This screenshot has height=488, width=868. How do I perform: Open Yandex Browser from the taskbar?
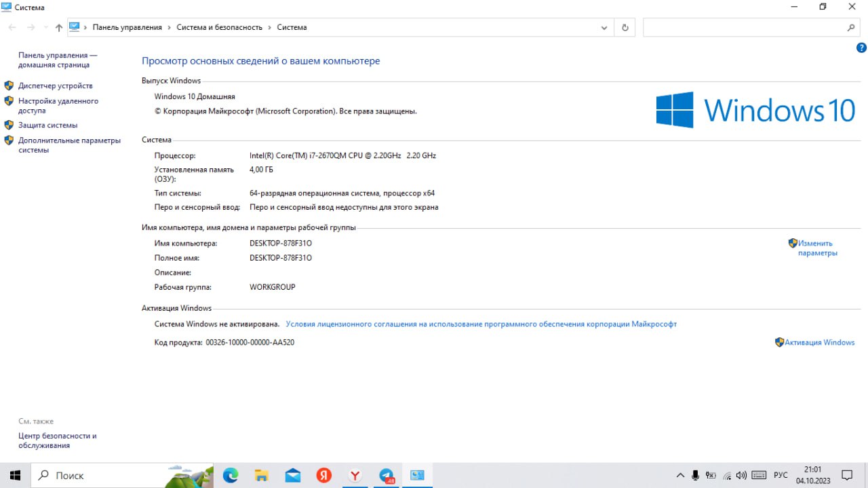coord(355,475)
